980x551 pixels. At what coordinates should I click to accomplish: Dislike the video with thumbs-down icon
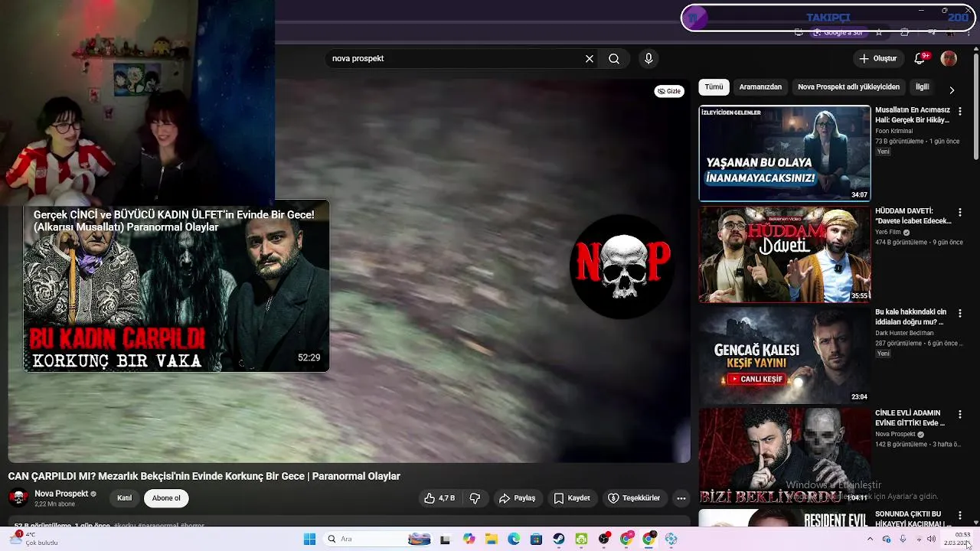[475, 498]
